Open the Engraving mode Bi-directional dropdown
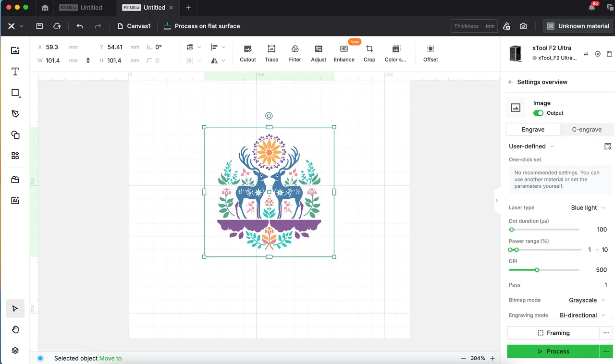 click(583, 315)
